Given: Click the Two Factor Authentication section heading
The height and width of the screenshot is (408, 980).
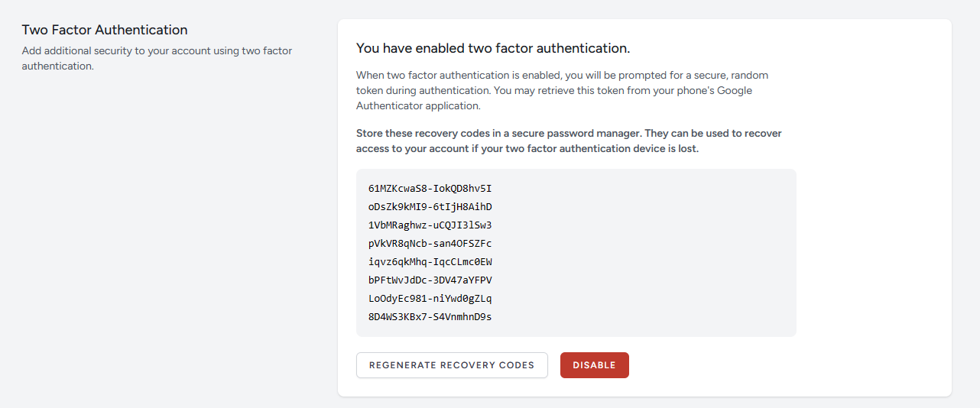Looking at the screenshot, I should click(x=105, y=30).
